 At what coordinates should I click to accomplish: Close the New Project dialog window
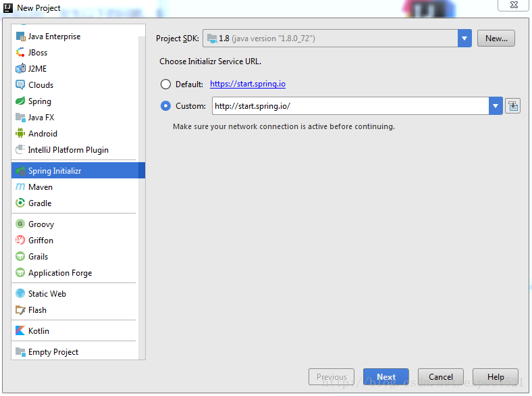point(513,5)
